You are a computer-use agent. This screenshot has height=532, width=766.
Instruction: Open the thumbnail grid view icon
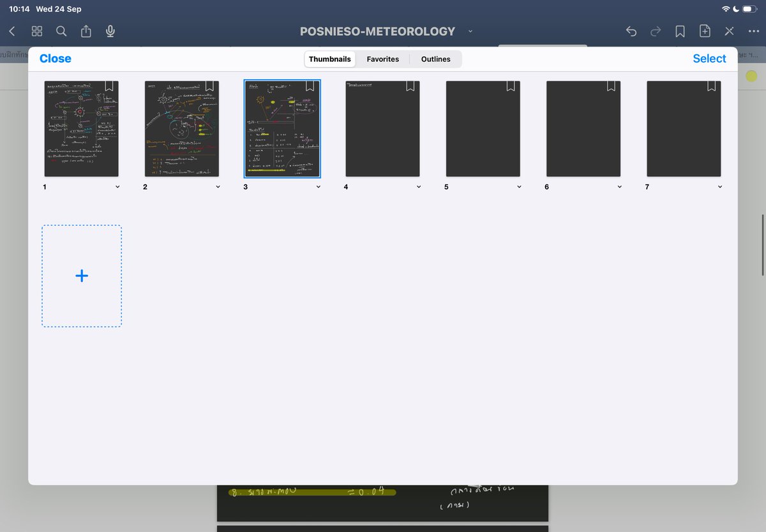[x=37, y=31]
